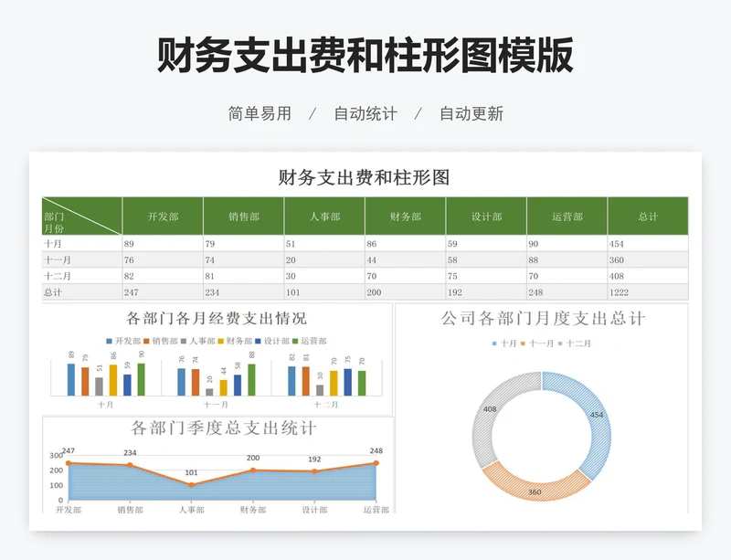Click the 简单易用 text under main heading
Screen dimensions: 731x560
tap(260, 114)
